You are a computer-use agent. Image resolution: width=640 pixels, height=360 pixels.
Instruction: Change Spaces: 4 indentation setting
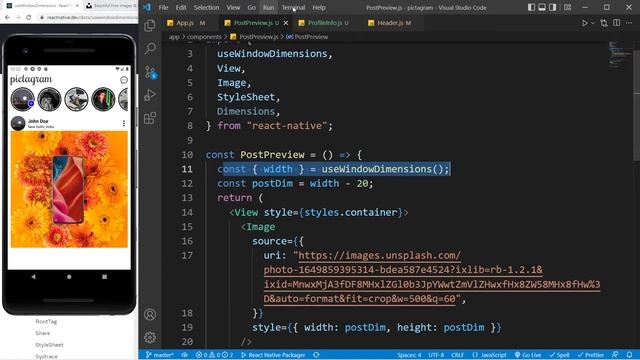click(x=409, y=355)
